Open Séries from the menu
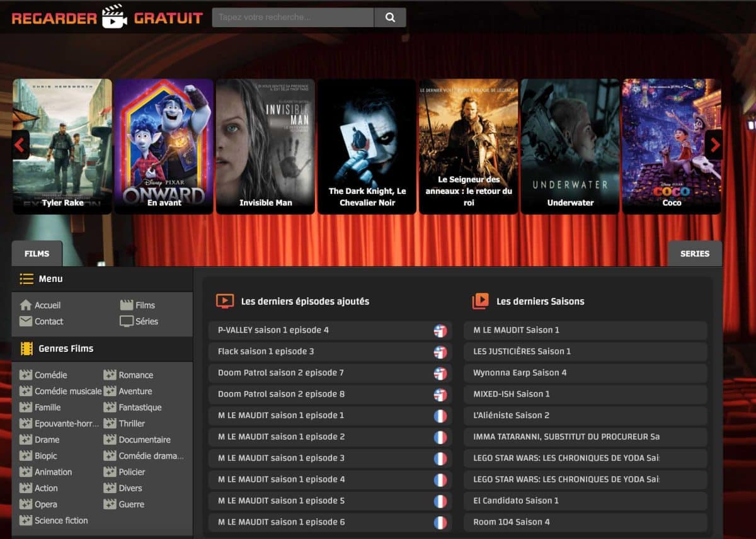 pyautogui.click(x=147, y=321)
